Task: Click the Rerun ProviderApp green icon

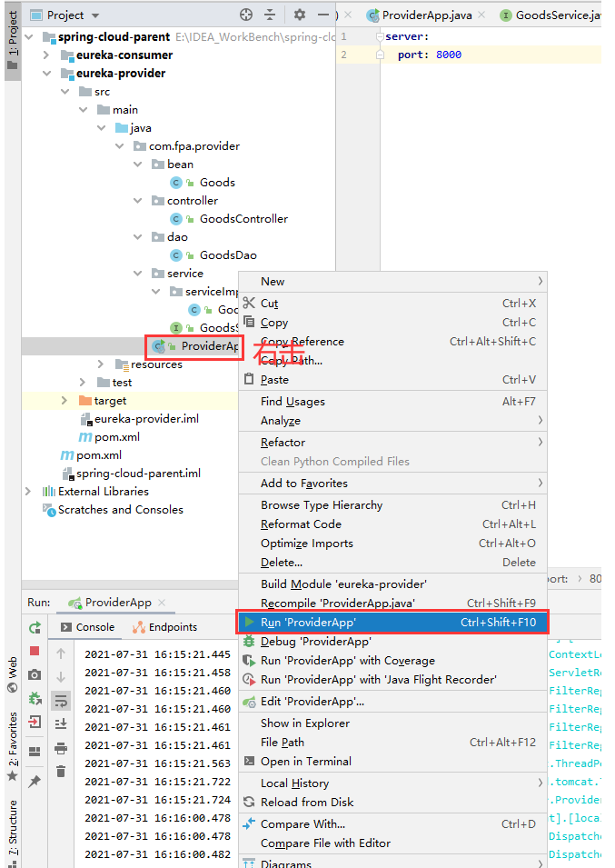Action: 35,627
